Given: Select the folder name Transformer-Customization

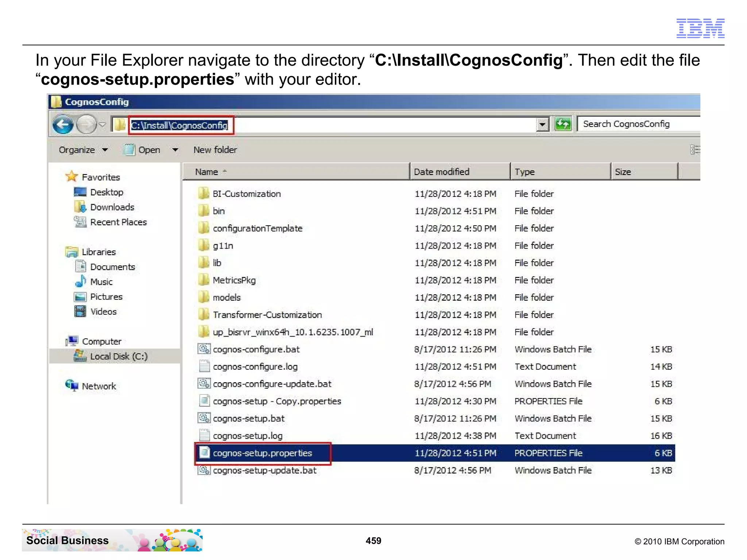Looking at the screenshot, I should 267,315.
